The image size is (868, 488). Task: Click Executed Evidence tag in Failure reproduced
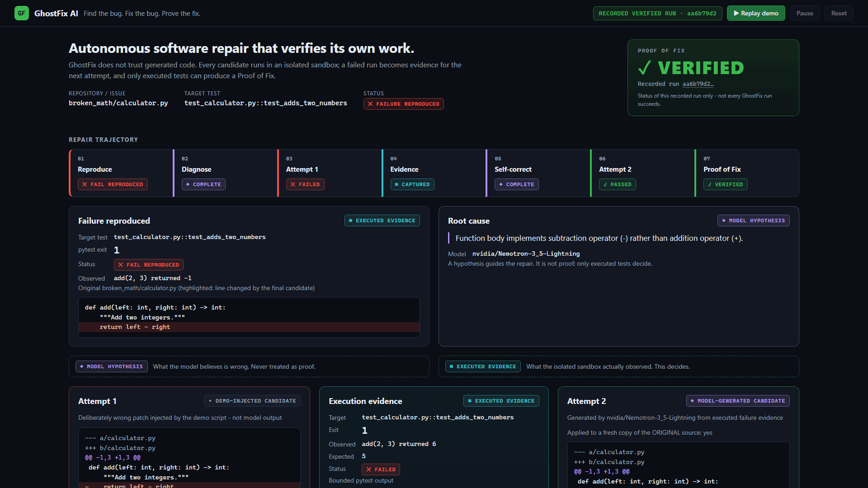pos(382,221)
